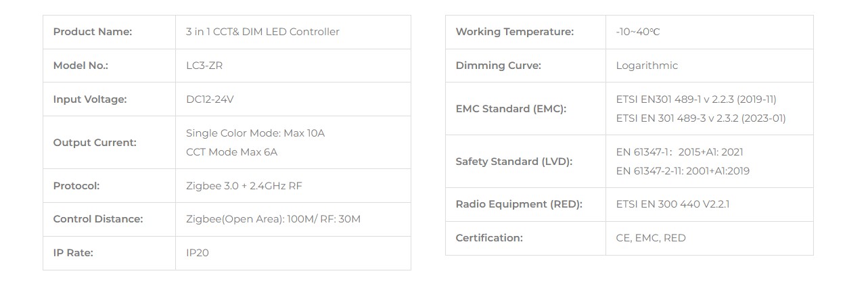This screenshot has height=286, width=868.
Task: Select the CE, EMC, RED certification value
Action: pyautogui.click(x=651, y=238)
